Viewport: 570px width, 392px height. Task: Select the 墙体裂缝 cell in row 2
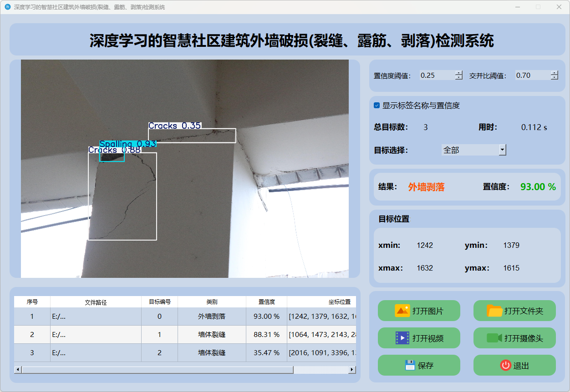(x=212, y=335)
